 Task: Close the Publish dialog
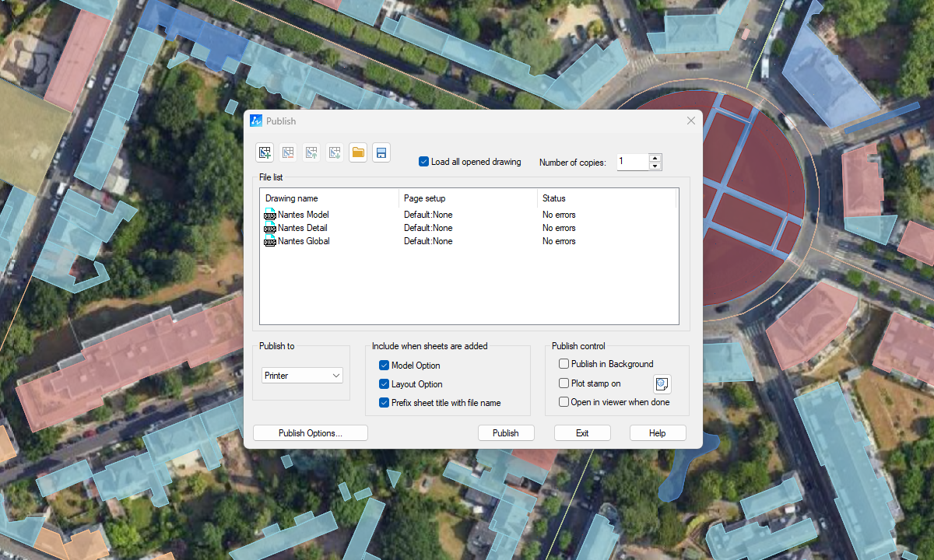click(691, 121)
